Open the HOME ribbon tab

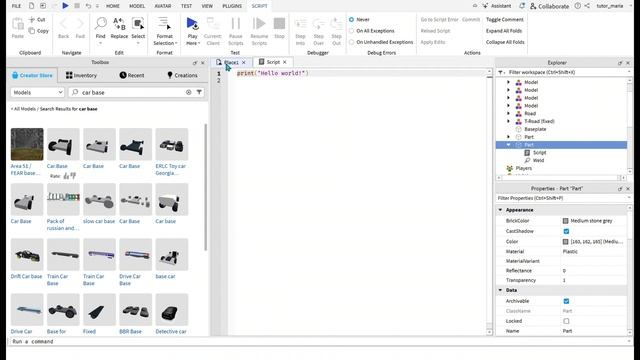tap(113, 6)
